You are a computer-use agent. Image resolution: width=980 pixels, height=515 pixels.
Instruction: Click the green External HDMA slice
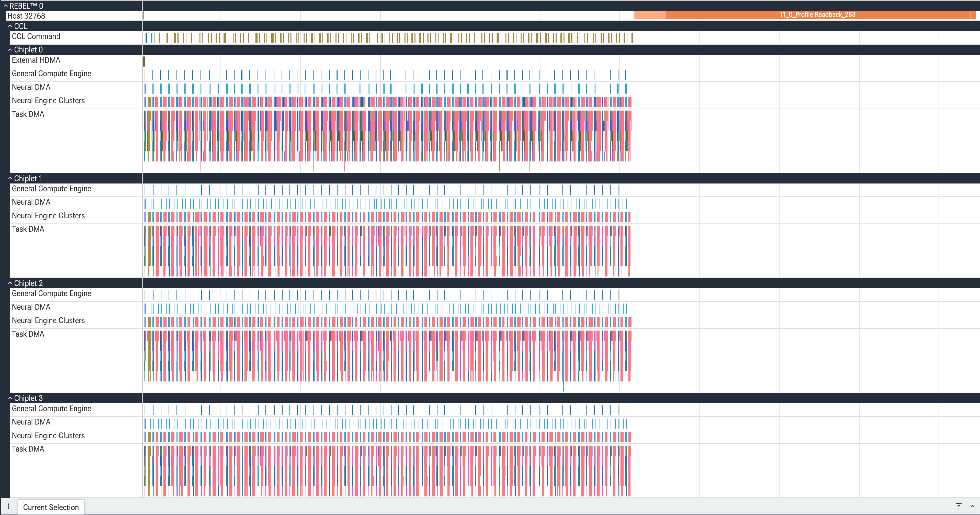coord(144,61)
